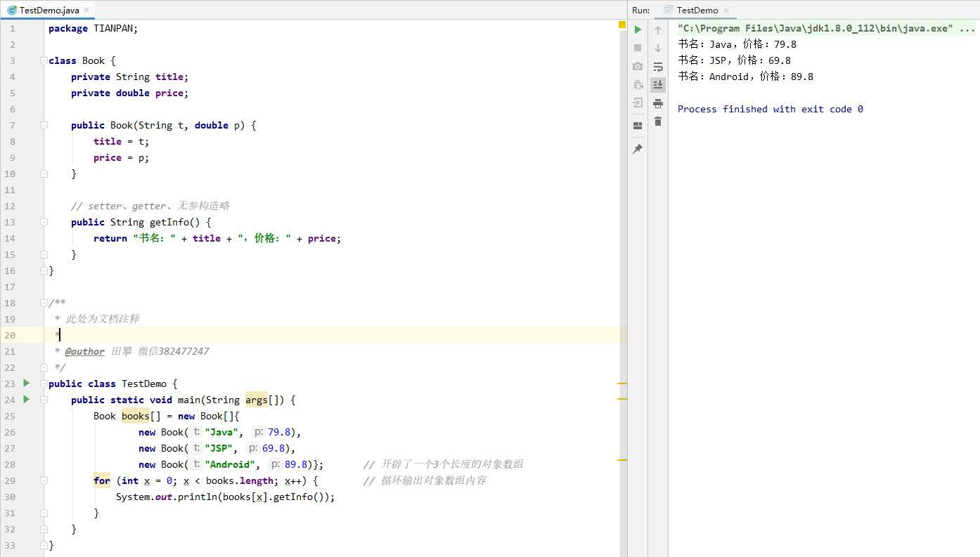This screenshot has width=980, height=557.
Task: Collapse the class Book code block
Action: tap(44, 60)
